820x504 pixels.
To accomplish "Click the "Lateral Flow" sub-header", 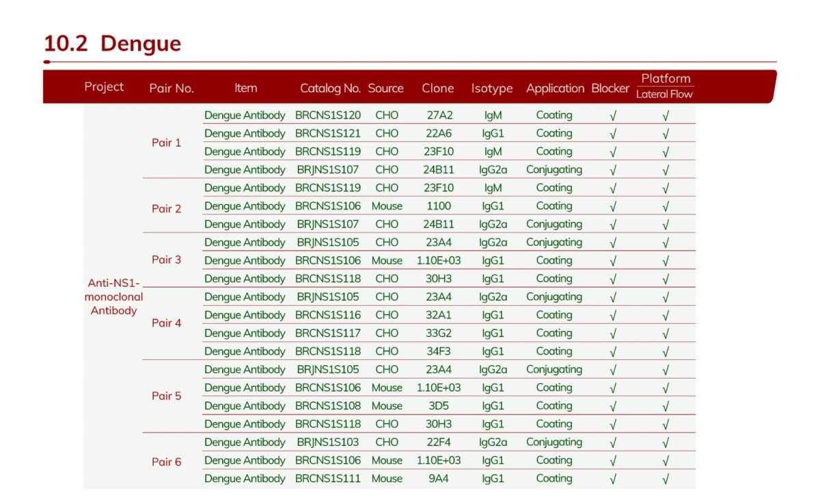I will click(665, 94).
